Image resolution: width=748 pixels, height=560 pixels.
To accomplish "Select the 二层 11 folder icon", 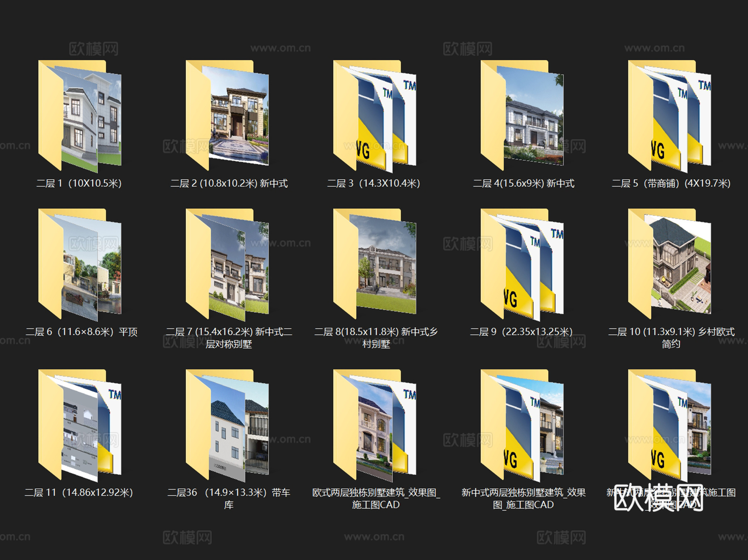I will [80, 425].
